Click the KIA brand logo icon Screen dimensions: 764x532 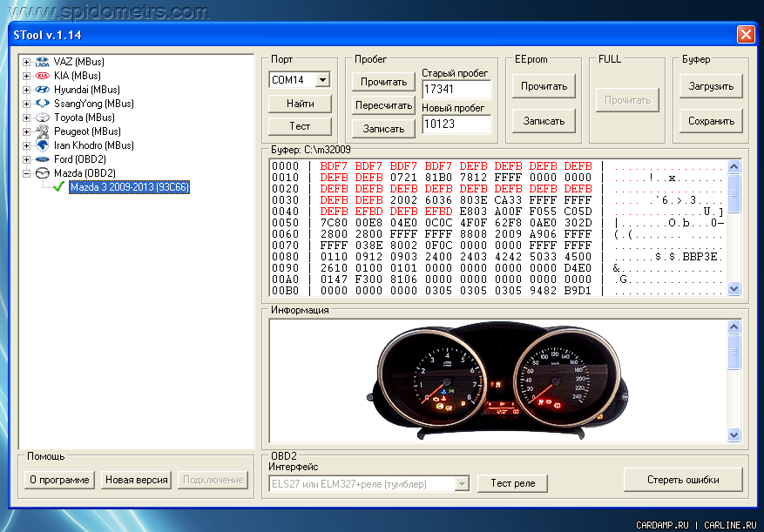42,76
